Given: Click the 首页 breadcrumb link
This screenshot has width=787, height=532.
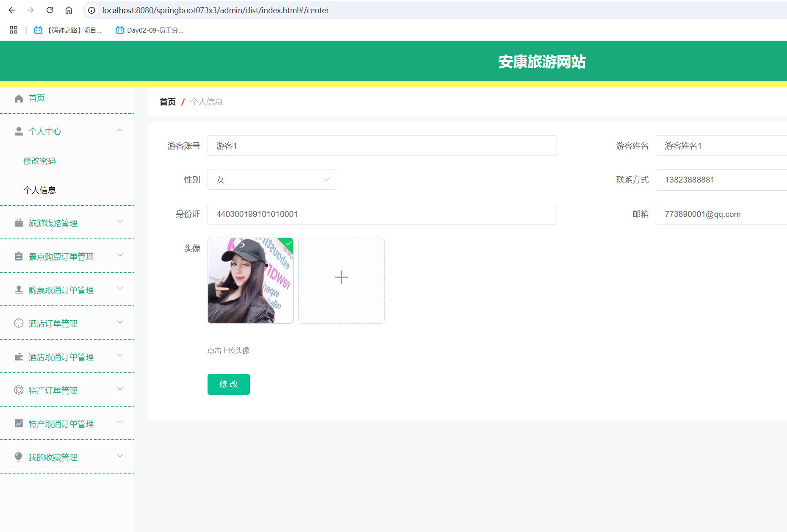Looking at the screenshot, I should [167, 101].
